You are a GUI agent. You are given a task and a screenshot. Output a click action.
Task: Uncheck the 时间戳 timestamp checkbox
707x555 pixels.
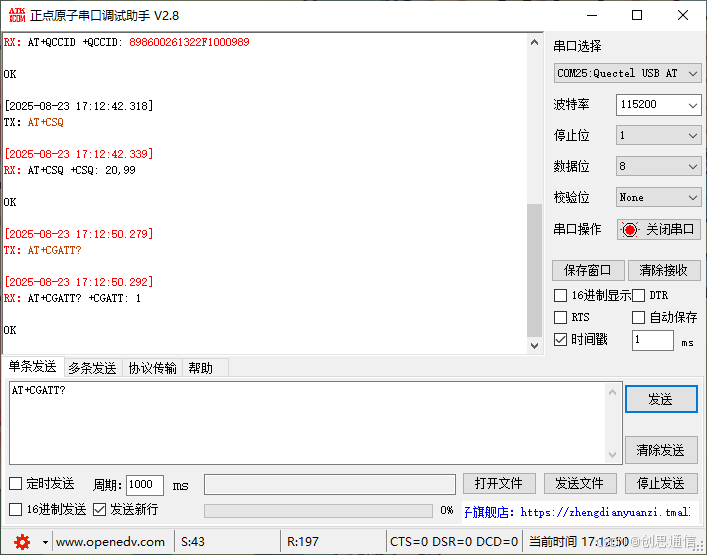point(560,339)
